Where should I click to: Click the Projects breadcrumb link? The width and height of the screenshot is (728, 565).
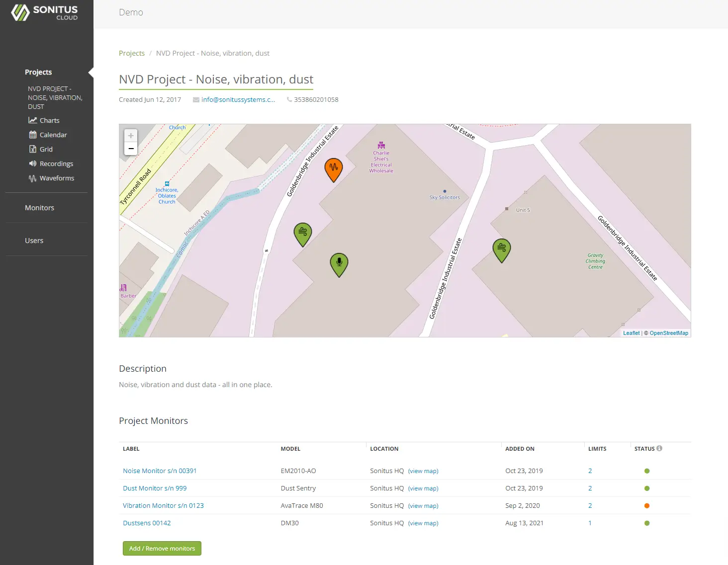(132, 53)
